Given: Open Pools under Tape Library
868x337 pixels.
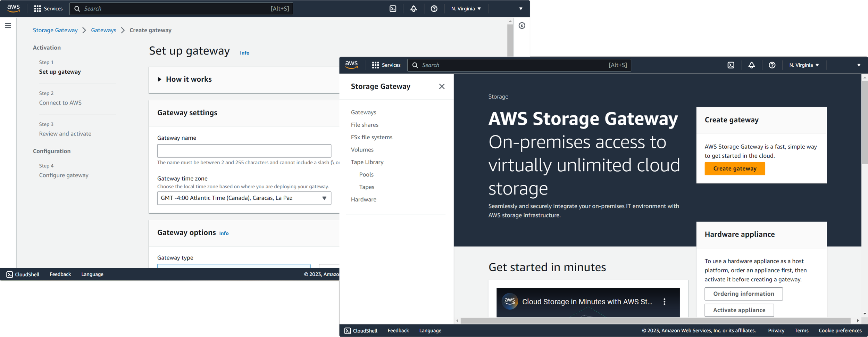Looking at the screenshot, I should tap(366, 174).
